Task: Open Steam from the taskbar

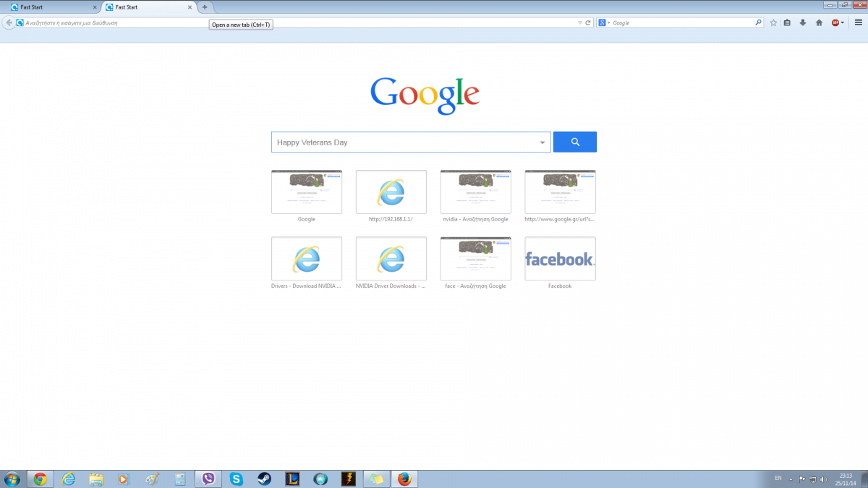Action: (x=265, y=479)
